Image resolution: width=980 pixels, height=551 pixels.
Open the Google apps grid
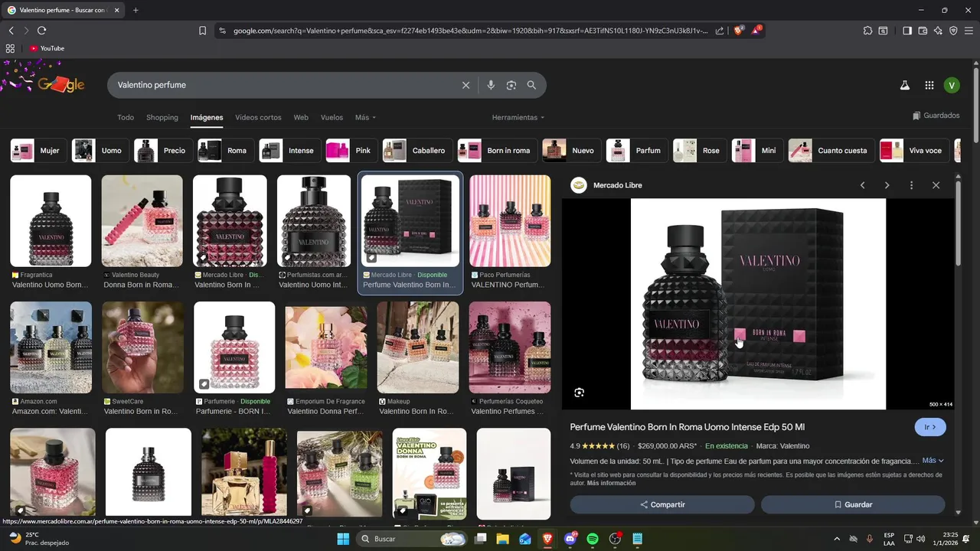tap(929, 86)
